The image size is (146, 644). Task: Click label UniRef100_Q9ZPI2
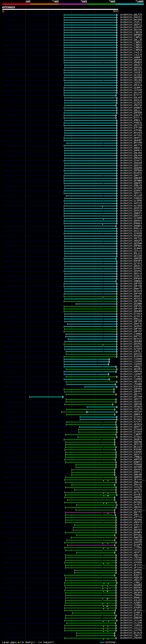click(x=131, y=25)
